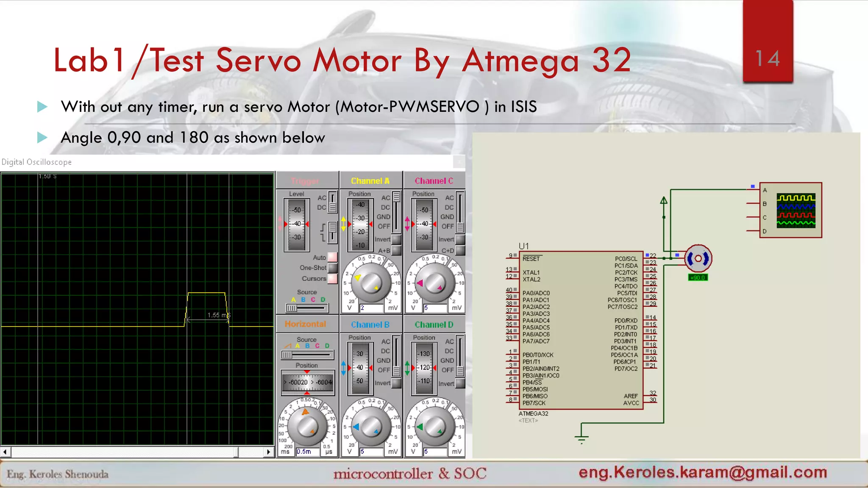Click the Horizontal timebase dial knob

307,426
